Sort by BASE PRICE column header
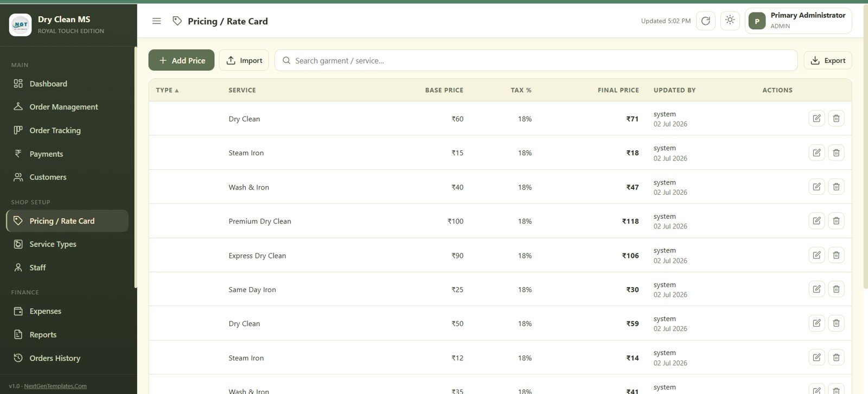Image resolution: width=868 pixels, height=394 pixels. click(x=444, y=90)
